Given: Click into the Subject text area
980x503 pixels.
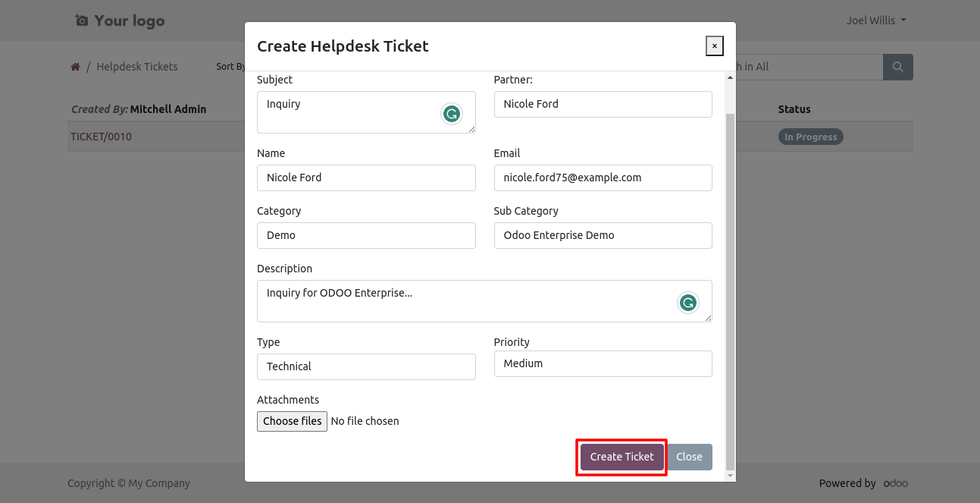Looking at the screenshot, I should pyautogui.click(x=366, y=112).
